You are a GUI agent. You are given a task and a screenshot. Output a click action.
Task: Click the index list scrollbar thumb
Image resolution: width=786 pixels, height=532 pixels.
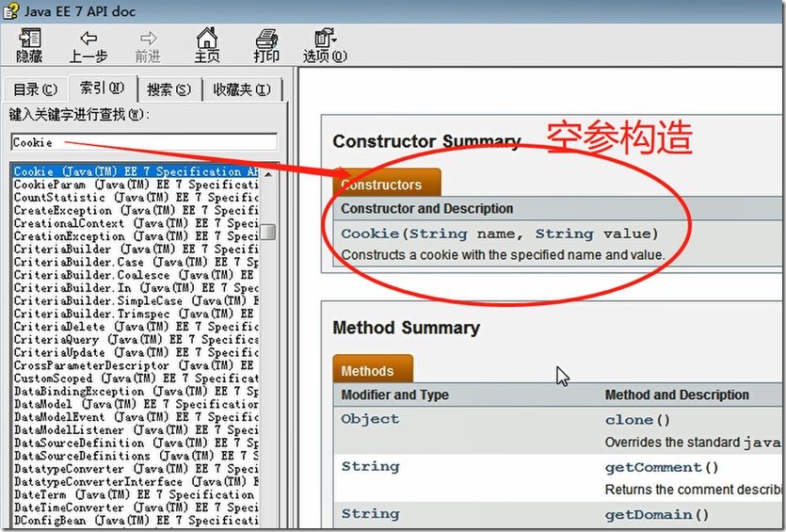point(268,232)
